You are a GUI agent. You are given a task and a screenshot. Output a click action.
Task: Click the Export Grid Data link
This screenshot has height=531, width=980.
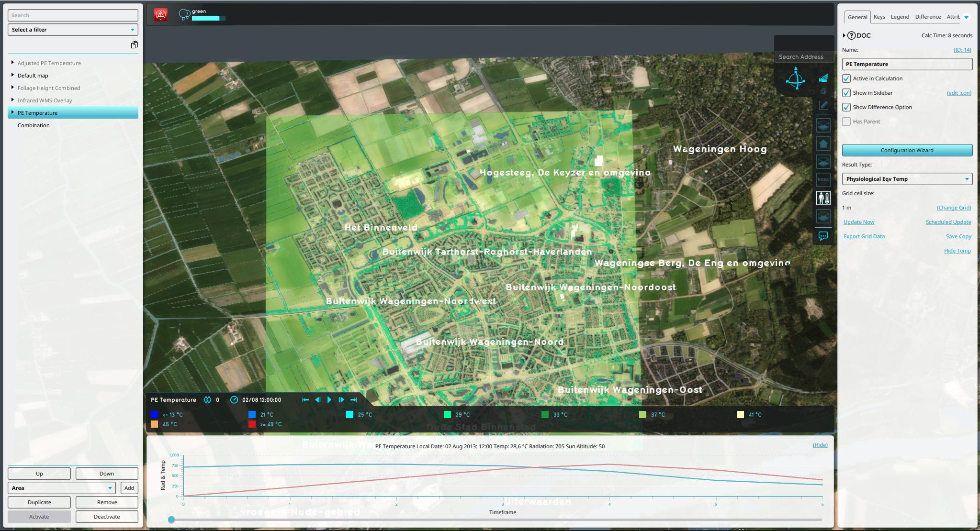(x=864, y=236)
